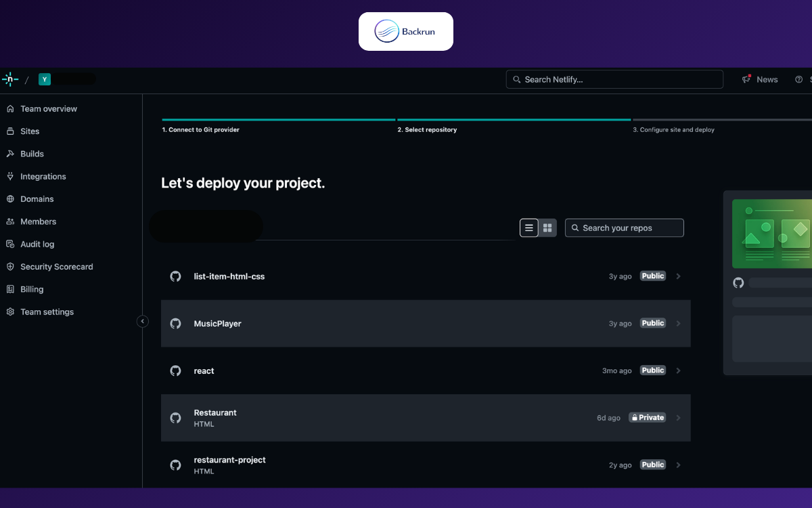Click GitHub icon of restaurant-project row
Image resolution: width=812 pixels, height=508 pixels.
click(175, 465)
